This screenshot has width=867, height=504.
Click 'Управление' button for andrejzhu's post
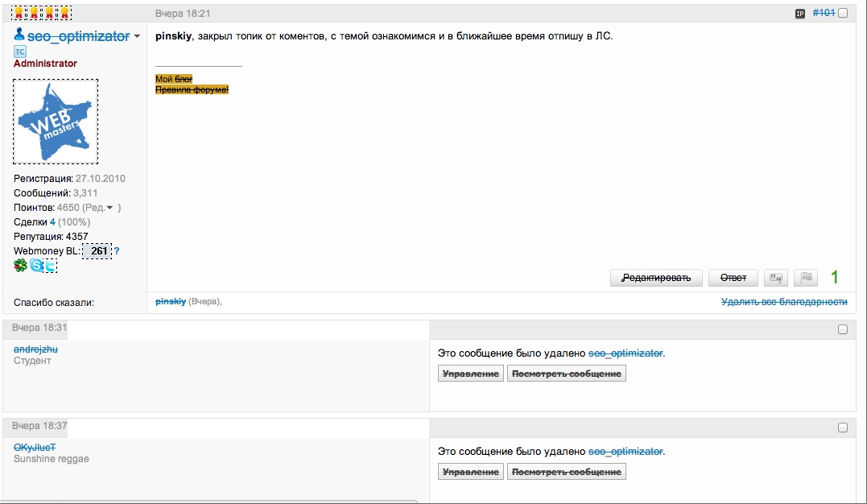pos(471,374)
